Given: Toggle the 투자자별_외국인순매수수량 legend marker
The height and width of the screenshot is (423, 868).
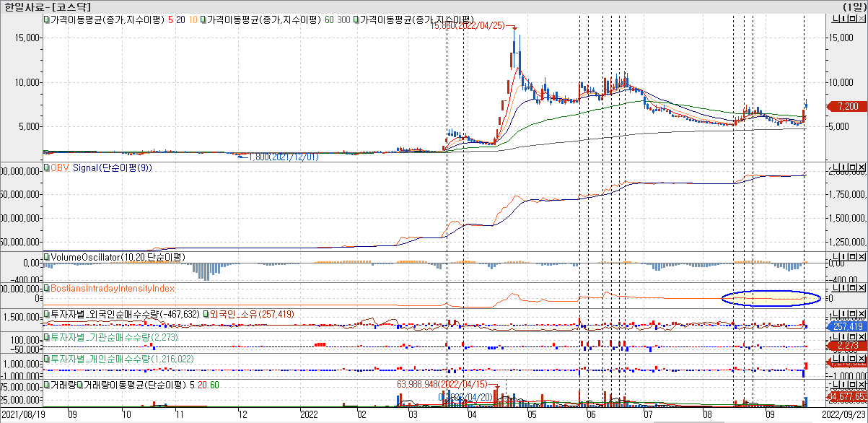Looking at the screenshot, I should point(45,315).
